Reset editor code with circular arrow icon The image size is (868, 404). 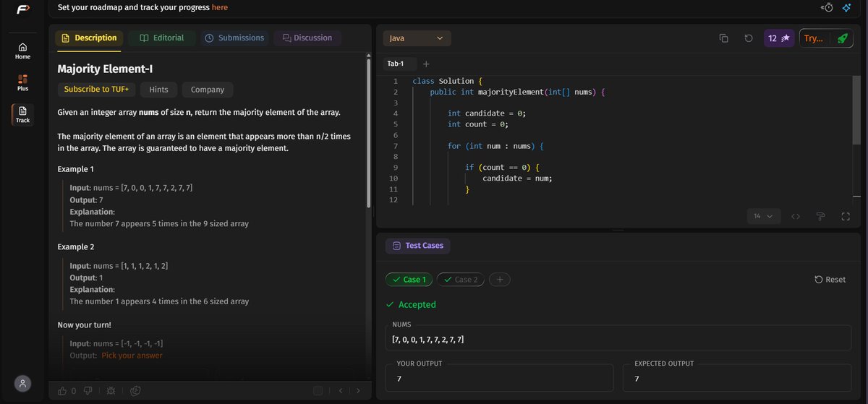coord(748,38)
